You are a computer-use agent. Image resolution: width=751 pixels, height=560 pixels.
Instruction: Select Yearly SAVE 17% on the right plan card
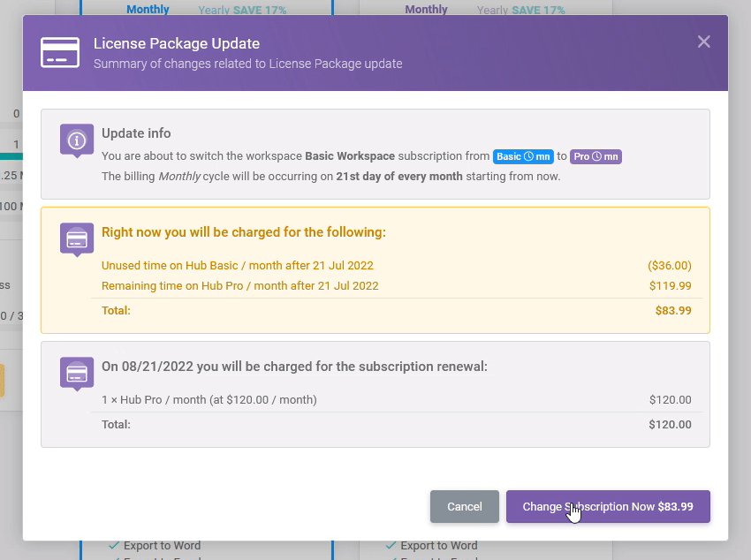tap(520, 10)
